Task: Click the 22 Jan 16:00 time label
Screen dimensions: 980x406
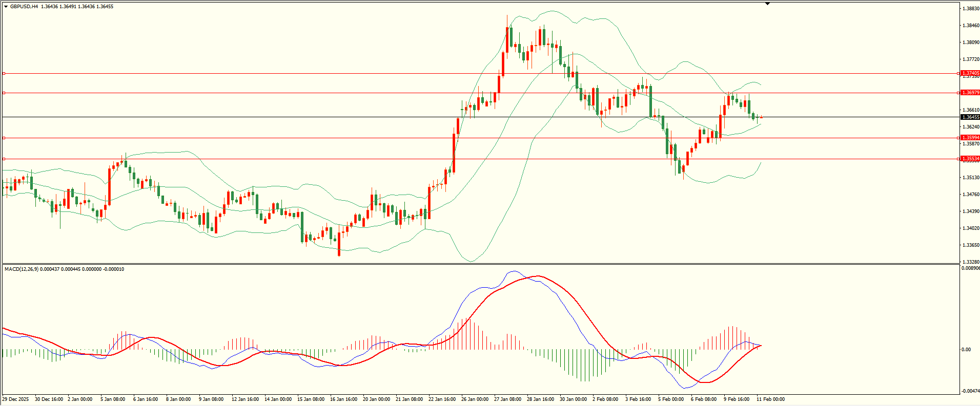Action: (442, 399)
